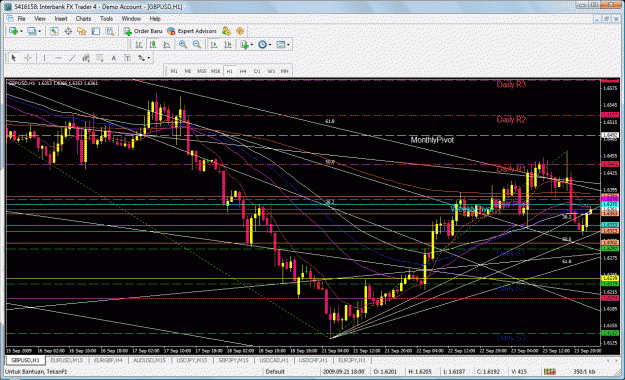Zoom in on the chart
Image resolution: width=625 pixels, height=380 pixels.
pos(183,45)
